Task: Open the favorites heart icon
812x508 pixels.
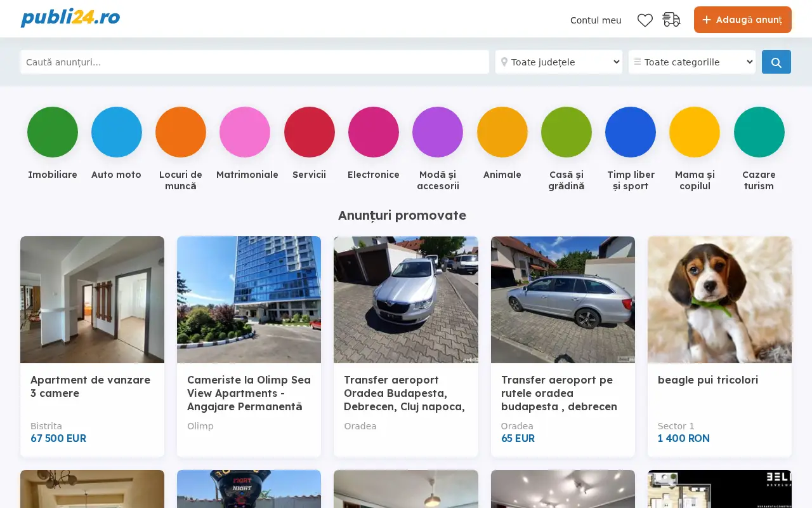Action: pos(645,20)
